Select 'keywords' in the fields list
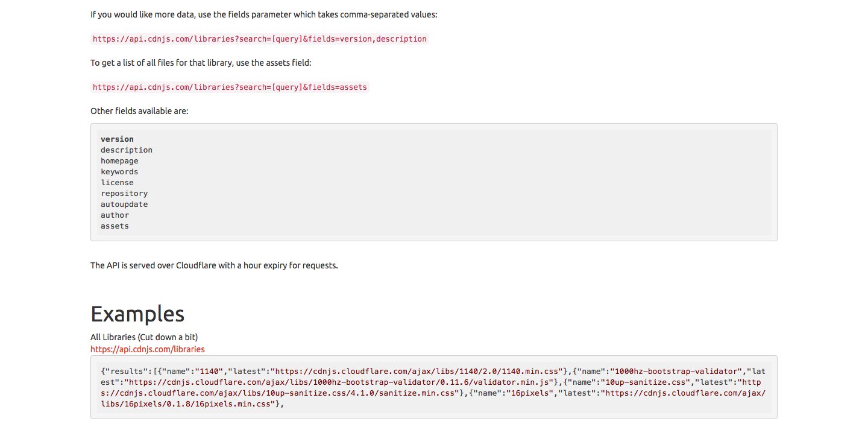 tap(119, 172)
